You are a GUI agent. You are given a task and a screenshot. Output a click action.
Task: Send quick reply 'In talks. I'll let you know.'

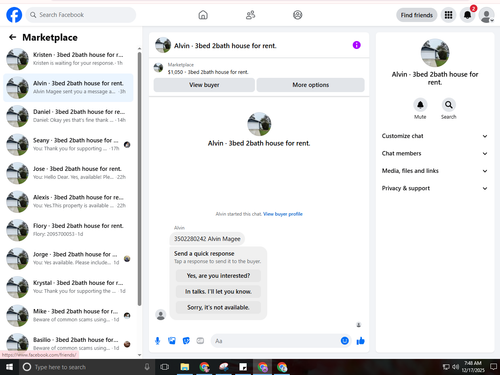click(218, 291)
